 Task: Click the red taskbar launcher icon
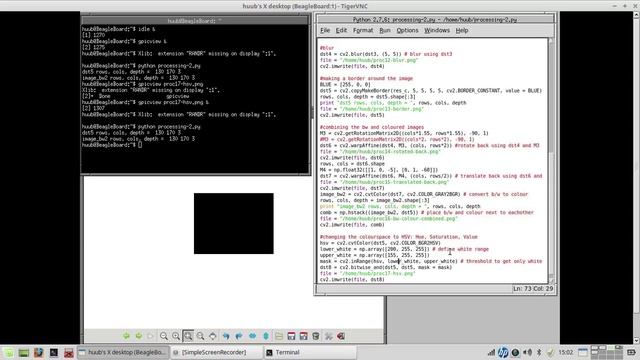tap(69, 352)
